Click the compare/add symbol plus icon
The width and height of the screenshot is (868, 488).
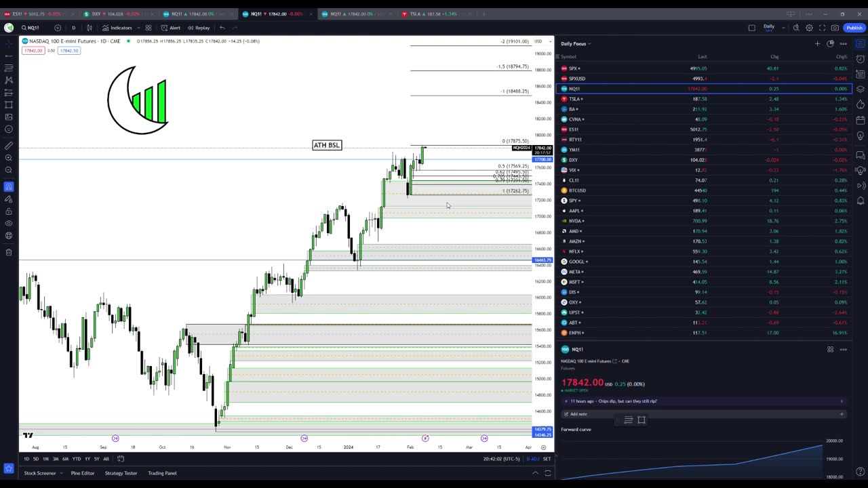pyautogui.click(x=57, y=28)
